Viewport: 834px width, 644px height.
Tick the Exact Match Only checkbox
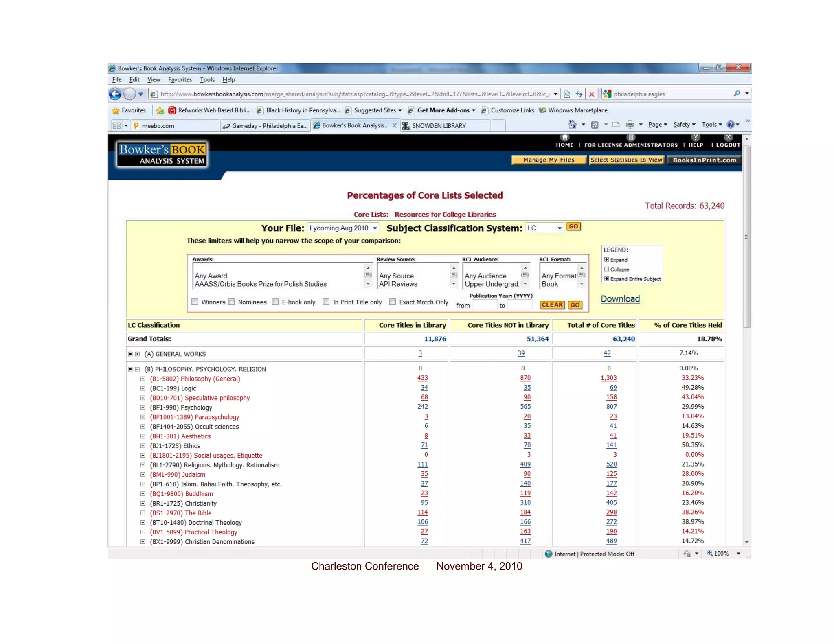pyautogui.click(x=393, y=302)
